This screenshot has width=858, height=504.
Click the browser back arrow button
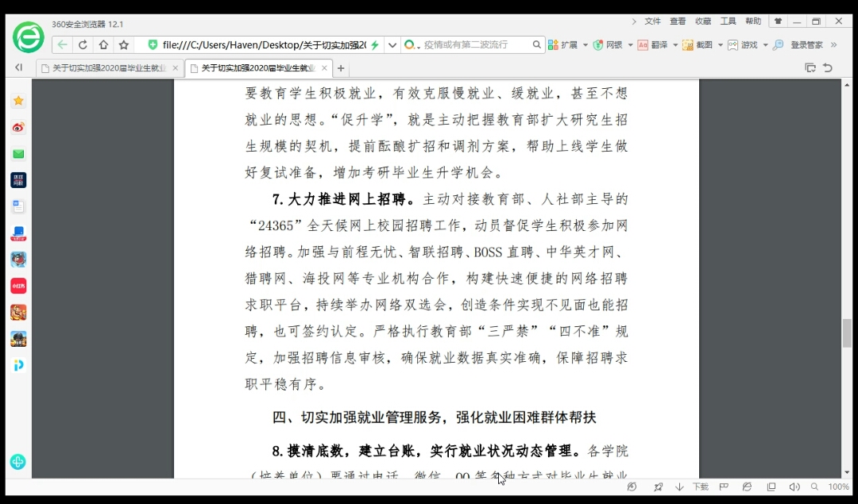[x=62, y=45]
